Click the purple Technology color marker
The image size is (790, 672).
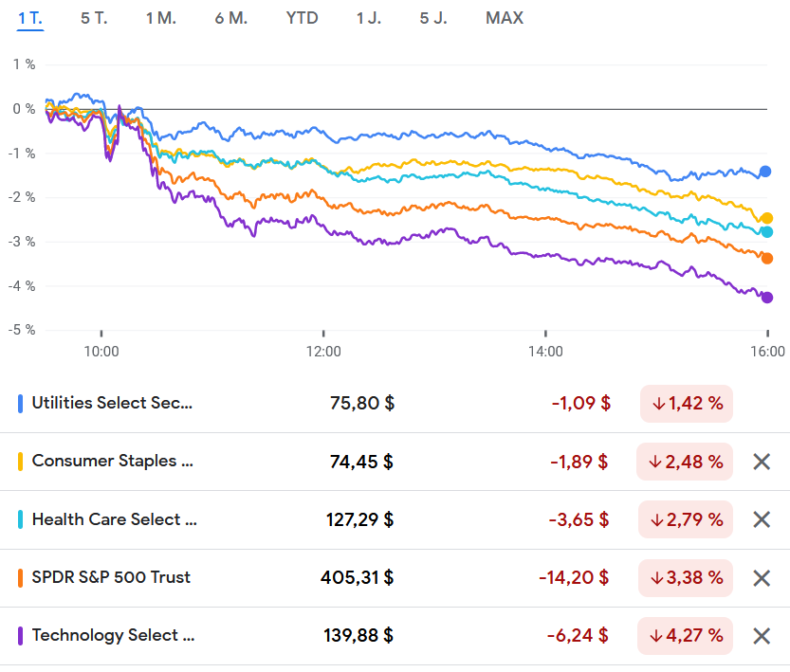click(x=21, y=636)
